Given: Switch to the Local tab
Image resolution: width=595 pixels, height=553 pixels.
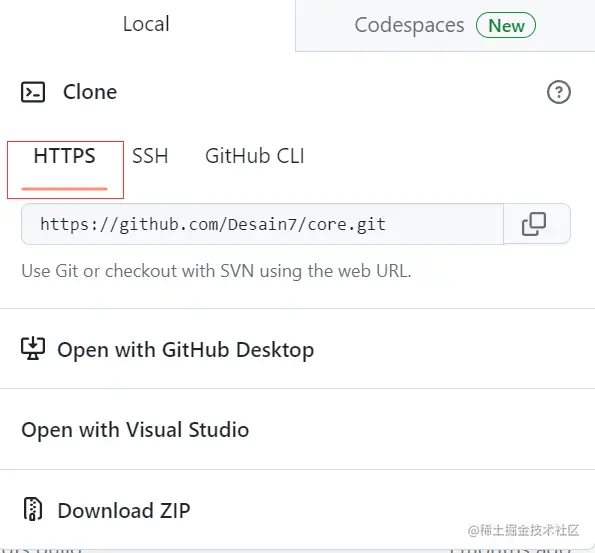Looking at the screenshot, I should [x=146, y=24].
